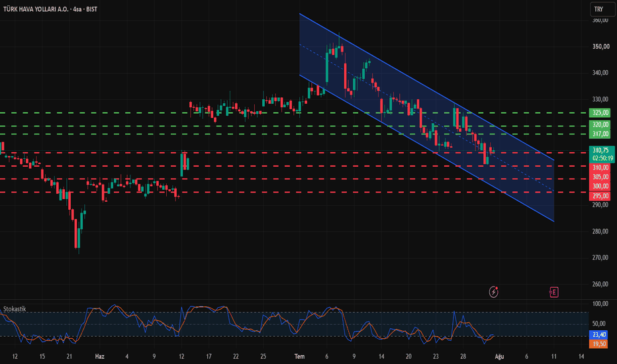
Task: Select the blue descending channel upper line
Action: pos(426,87)
